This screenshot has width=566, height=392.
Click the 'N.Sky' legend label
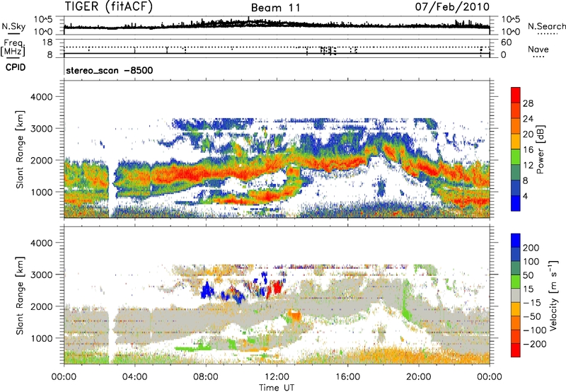click(13, 26)
